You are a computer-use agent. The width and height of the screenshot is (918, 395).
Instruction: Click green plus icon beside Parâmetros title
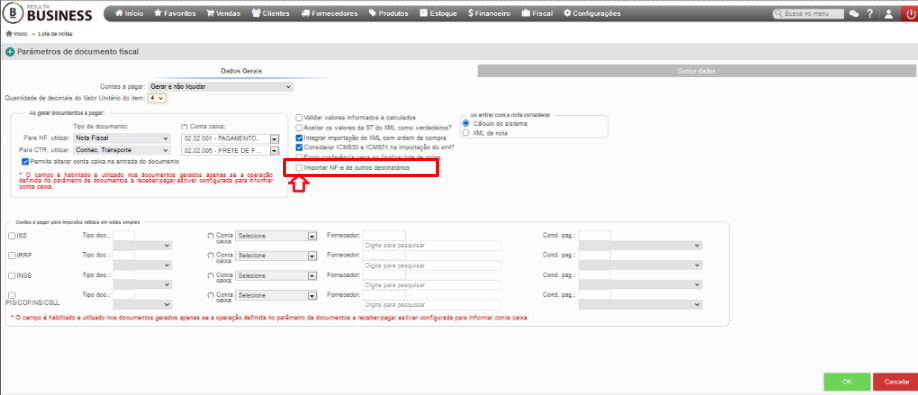point(10,52)
